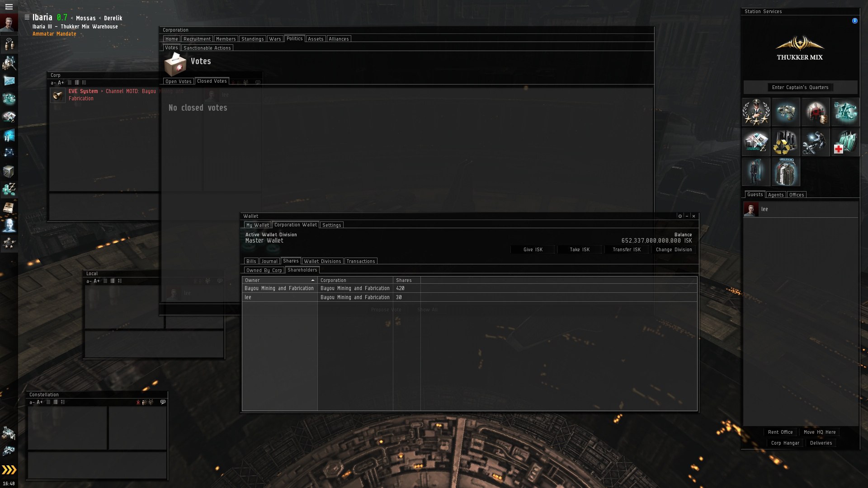Click the Transfer ISK button
Viewport: 868px width, 488px height.
627,249
